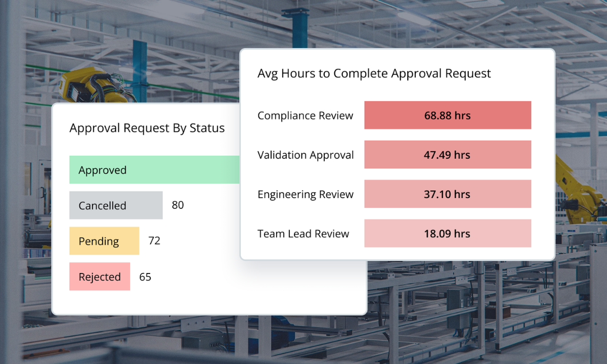Click the Engineering Review bar

coord(447,194)
